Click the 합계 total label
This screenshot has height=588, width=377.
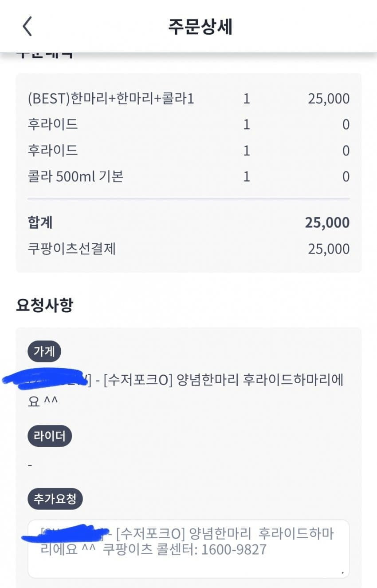[x=40, y=222]
